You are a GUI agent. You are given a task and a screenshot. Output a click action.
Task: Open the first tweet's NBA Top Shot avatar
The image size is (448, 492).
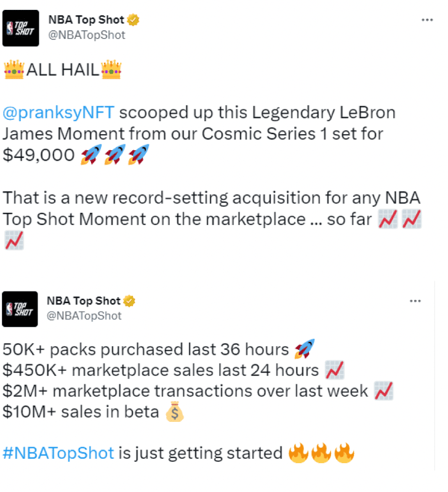click(x=21, y=28)
